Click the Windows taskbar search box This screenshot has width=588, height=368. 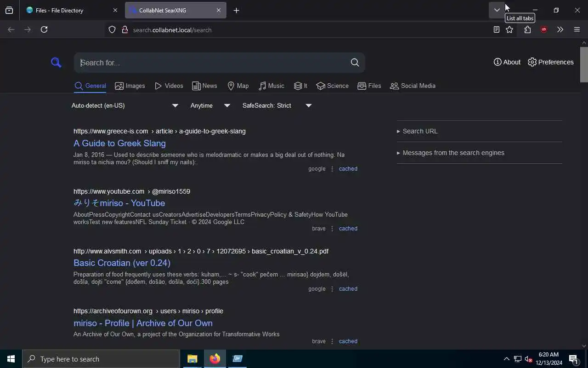101,359
